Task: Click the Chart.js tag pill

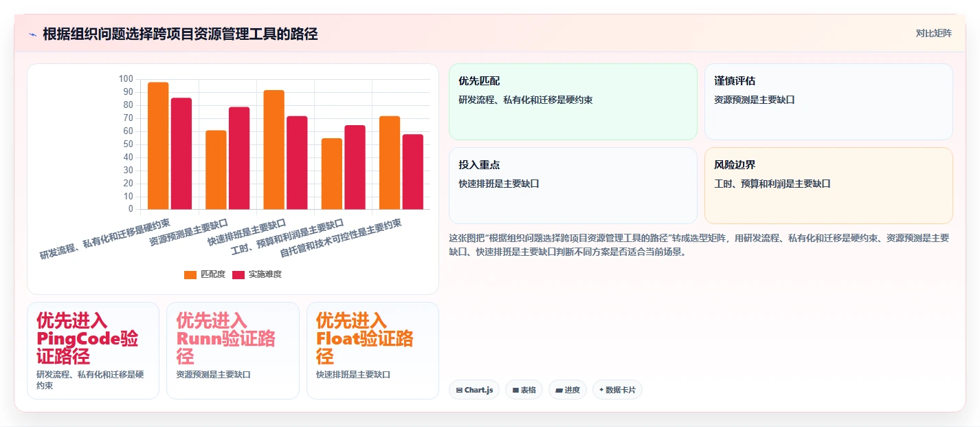Action: coord(474,390)
